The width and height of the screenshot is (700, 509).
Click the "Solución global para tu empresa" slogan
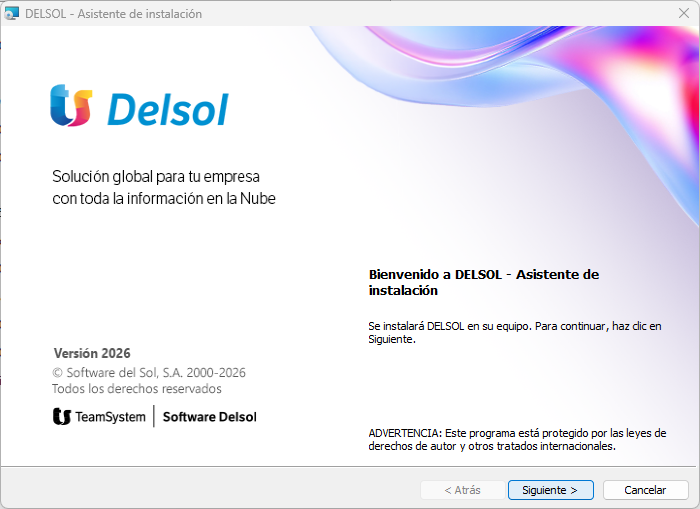point(156,176)
